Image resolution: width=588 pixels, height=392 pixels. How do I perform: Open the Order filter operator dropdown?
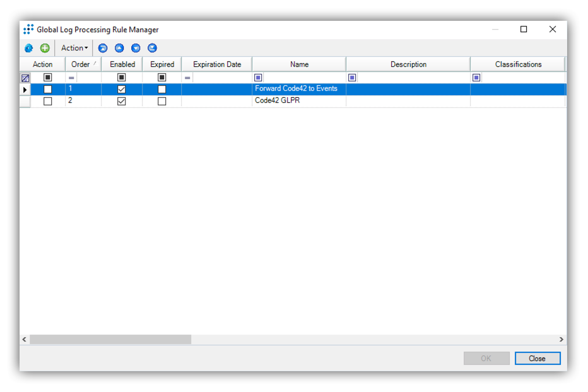tap(71, 77)
